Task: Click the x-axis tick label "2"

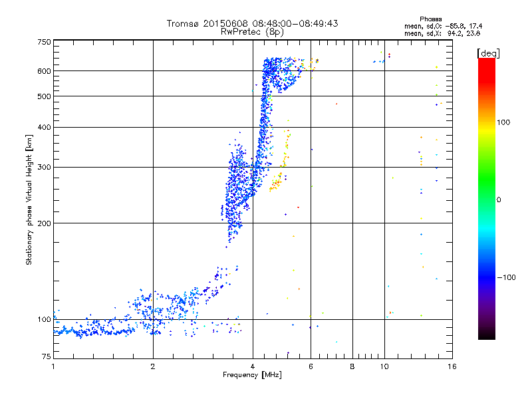Action: click(x=153, y=366)
